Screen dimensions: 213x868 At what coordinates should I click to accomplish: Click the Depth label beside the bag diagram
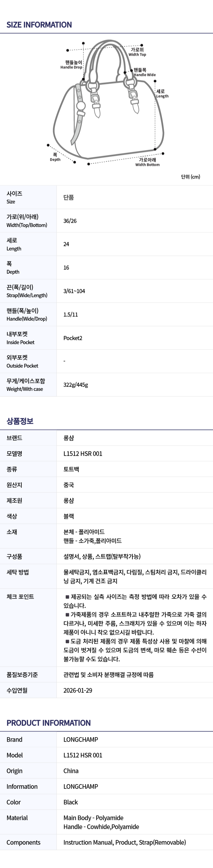[x=55, y=157]
